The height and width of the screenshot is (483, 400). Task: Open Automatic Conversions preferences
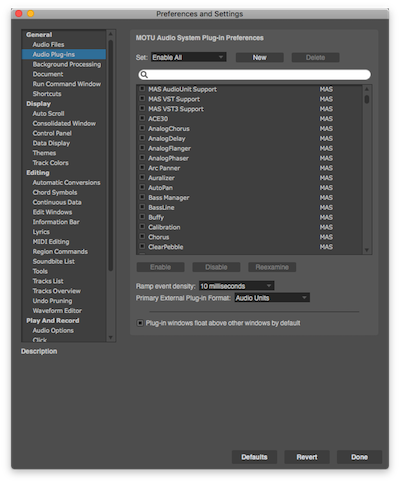tap(66, 182)
